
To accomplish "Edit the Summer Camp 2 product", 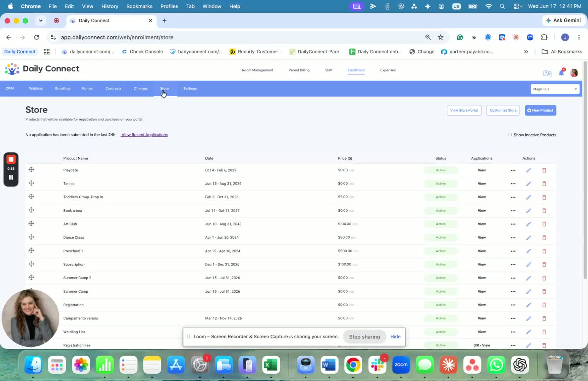I will pos(529,278).
